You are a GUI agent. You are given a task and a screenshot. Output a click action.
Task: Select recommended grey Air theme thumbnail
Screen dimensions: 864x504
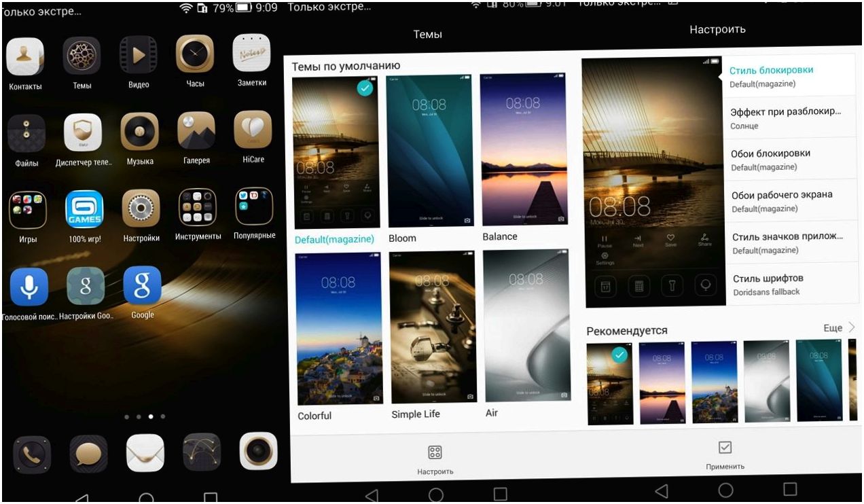[x=766, y=381]
